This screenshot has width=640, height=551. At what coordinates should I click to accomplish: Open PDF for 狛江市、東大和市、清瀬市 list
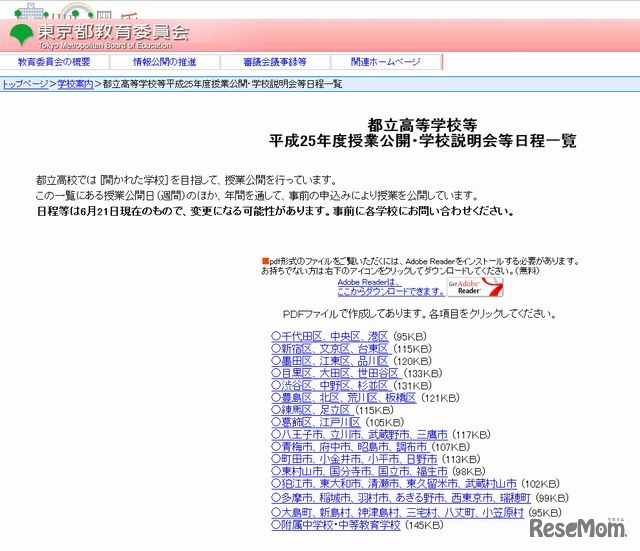tap(394, 484)
